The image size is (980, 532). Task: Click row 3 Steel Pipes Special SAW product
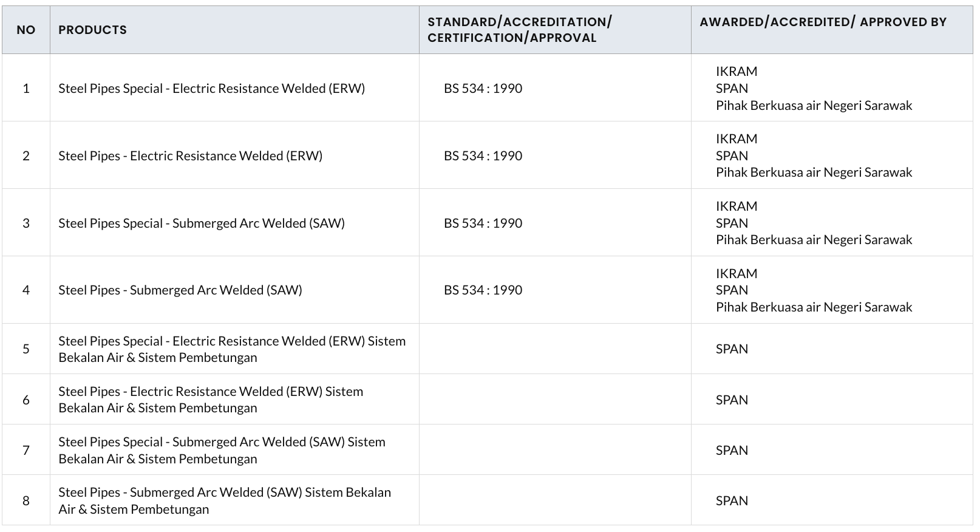point(201,223)
